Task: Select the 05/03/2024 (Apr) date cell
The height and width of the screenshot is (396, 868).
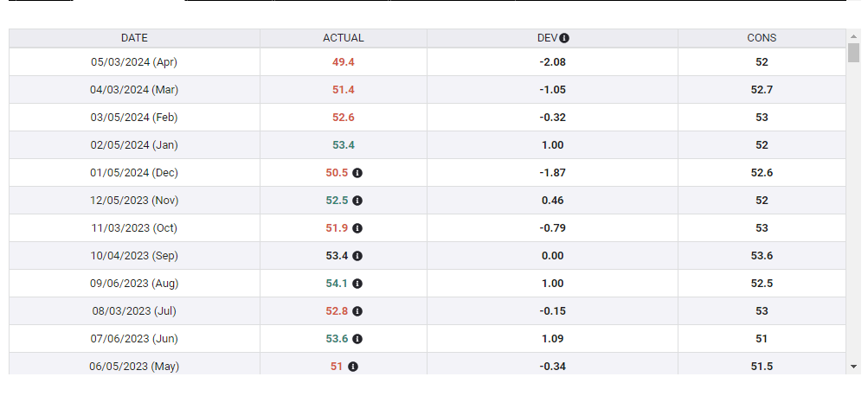Action: point(134,62)
